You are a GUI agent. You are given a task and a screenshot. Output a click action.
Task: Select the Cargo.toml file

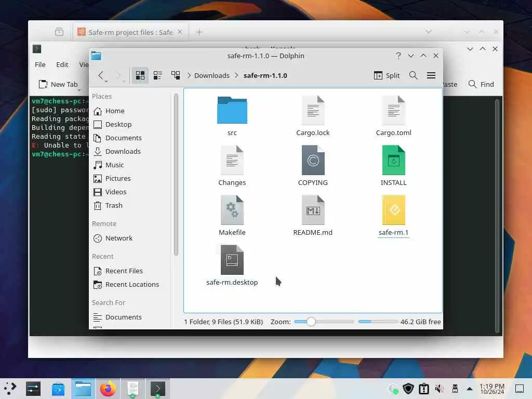tap(394, 115)
